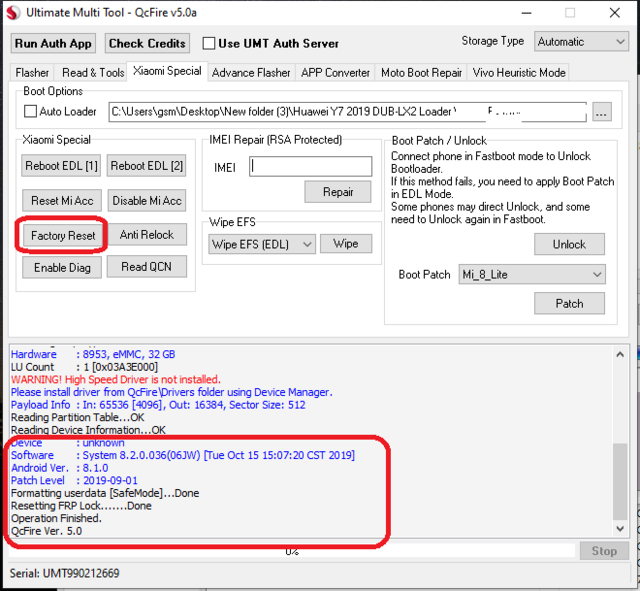This screenshot has width=640, height=591.
Task: Click the 'LU Count' log line
Action: click(x=84, y=367)
